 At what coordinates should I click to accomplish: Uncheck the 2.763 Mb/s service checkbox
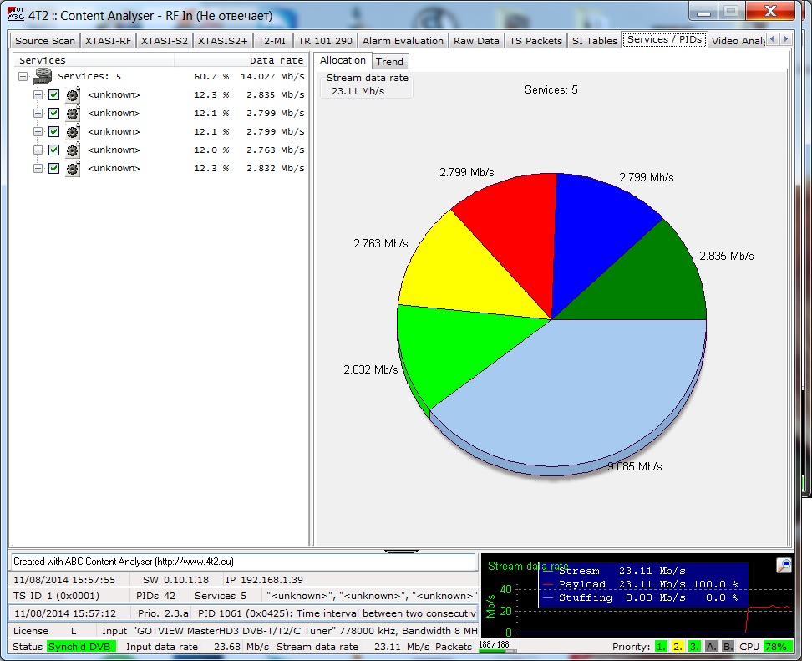pos(53,150)
